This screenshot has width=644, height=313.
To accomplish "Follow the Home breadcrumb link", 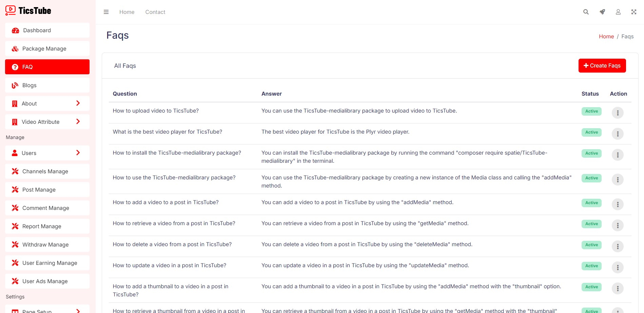I will tap(606, 36).
